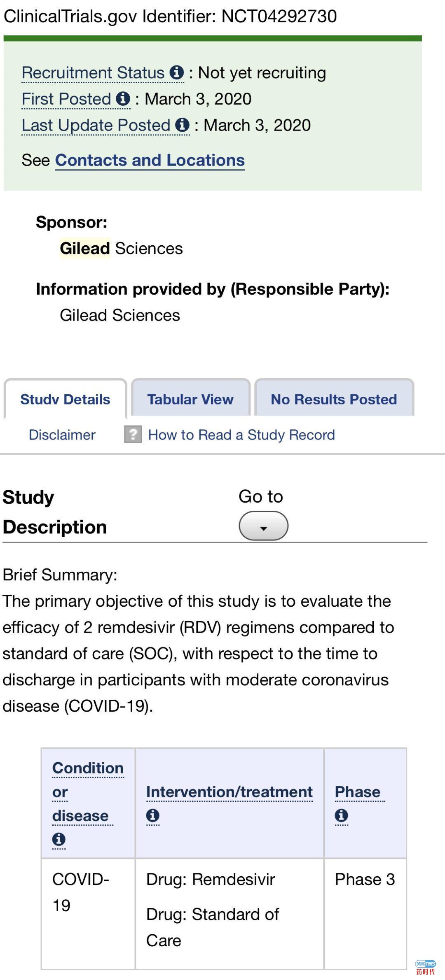Click info icon next to First Posted
The height and width of the screenshot is (980, 445).
tap(123, 99)
